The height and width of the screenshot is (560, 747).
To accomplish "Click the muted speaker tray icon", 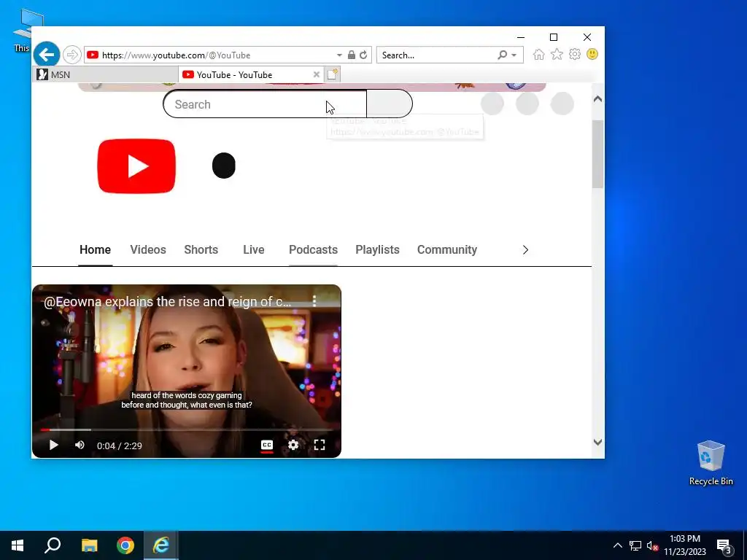I will pyautogui.click(x=653, y=545).
